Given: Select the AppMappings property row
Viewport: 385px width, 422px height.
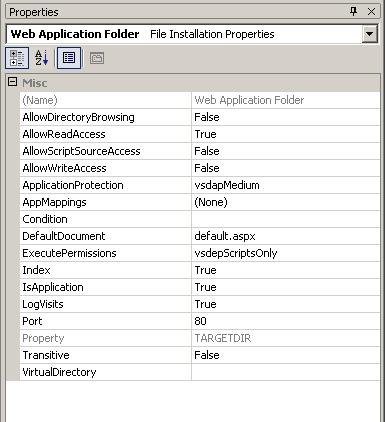Looking at the screenshot, I should (200, 202).
